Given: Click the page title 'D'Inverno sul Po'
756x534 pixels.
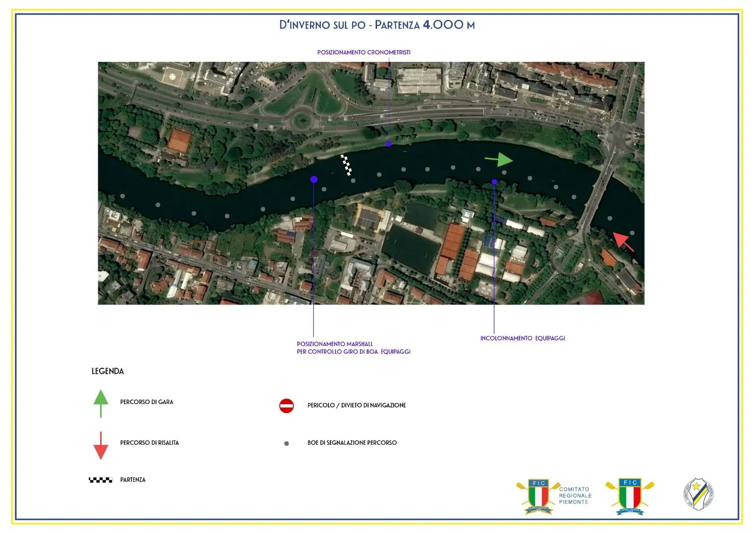Looking at the screenshot, I should coord(377,25).
